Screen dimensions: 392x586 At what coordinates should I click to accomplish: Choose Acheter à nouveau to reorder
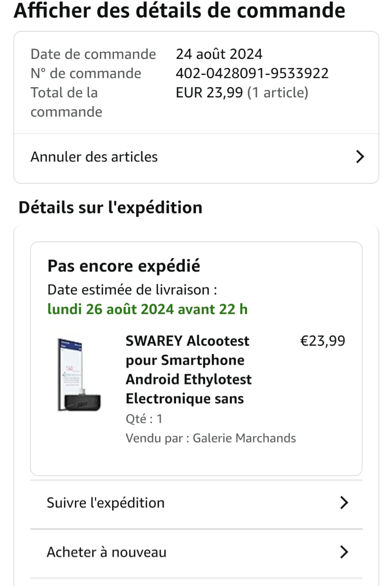107,552
